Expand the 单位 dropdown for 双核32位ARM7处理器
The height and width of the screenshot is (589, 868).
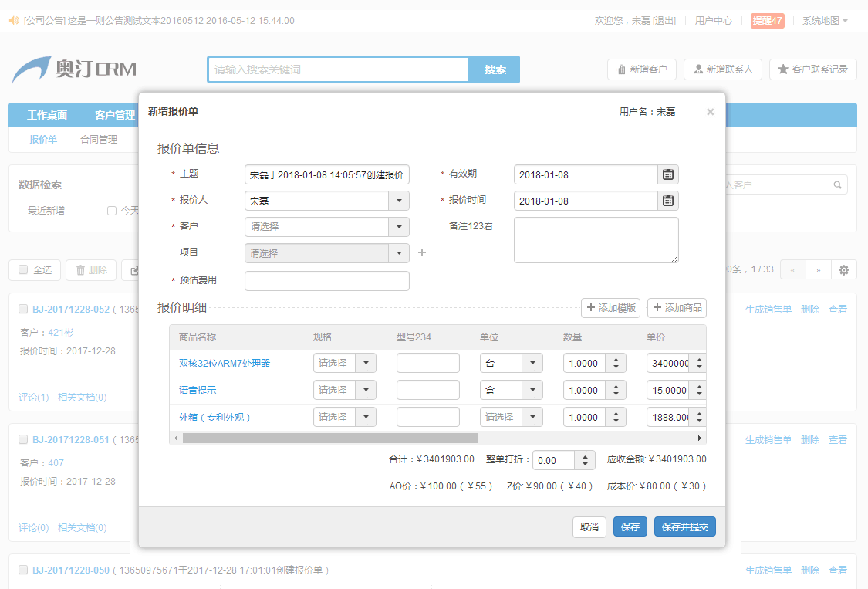532,363
